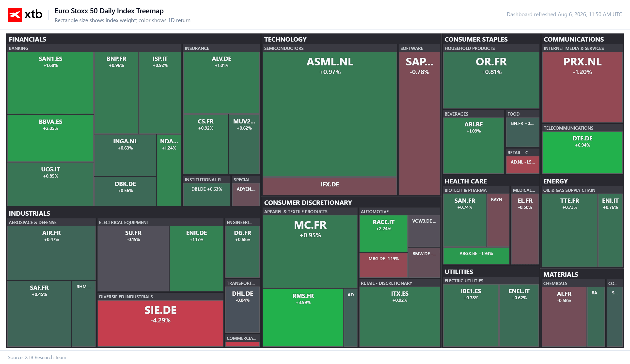Select the MC.FR apparel tile
Image resolution: width=630 pixels, height=364 pixels.
coord(310,252)
